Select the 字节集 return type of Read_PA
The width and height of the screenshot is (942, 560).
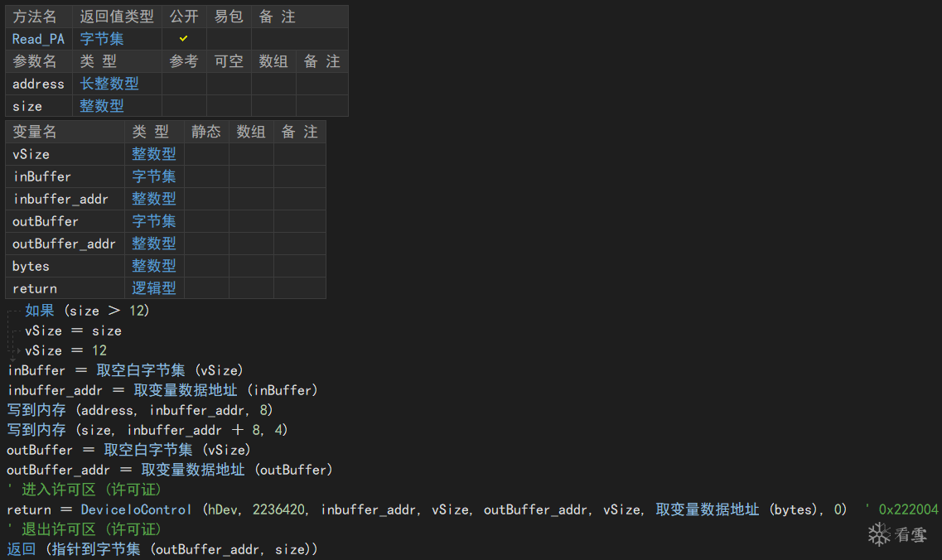click(x=102, y=39)
